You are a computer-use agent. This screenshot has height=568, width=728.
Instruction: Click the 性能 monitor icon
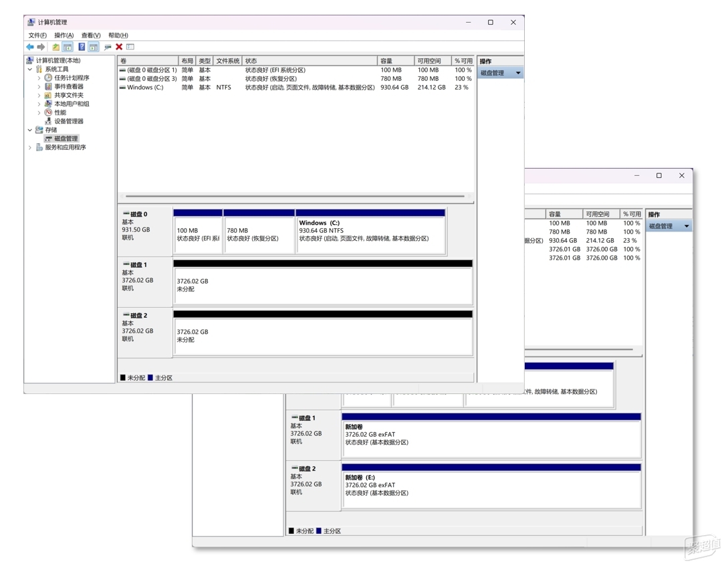coord(48,112)
